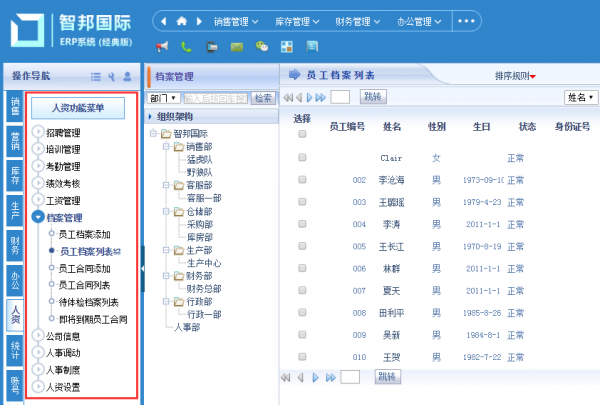Click the bottom 跳转 jump button
The height and width of the screenshot is (405, 600).
(387, 377)
